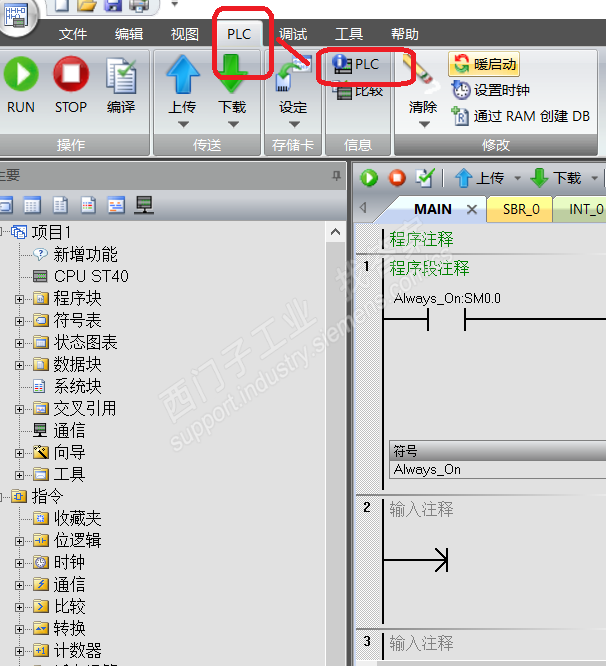Open dropdown next to editor toolbar 上传

518,178
